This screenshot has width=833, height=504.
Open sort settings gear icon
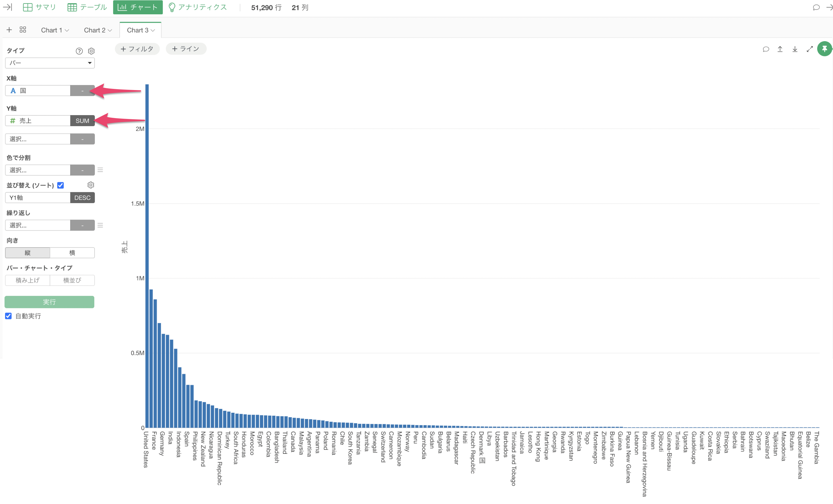(x=91, y=185)
